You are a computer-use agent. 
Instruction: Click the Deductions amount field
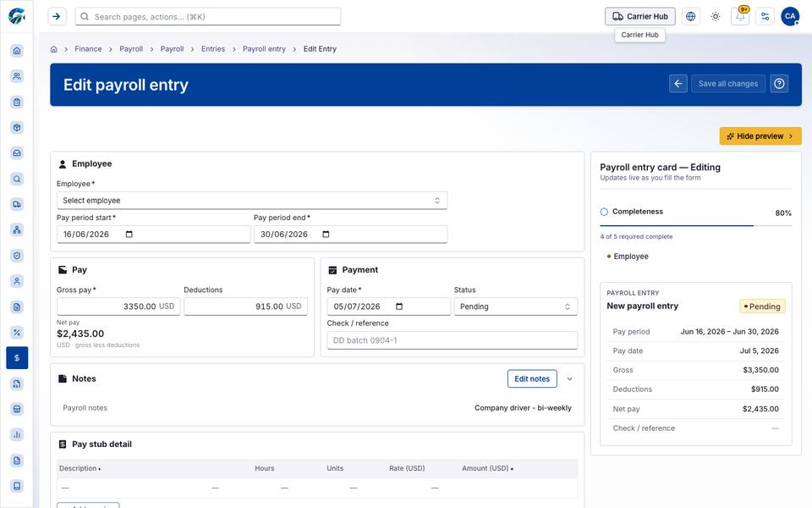coord(245,306)
